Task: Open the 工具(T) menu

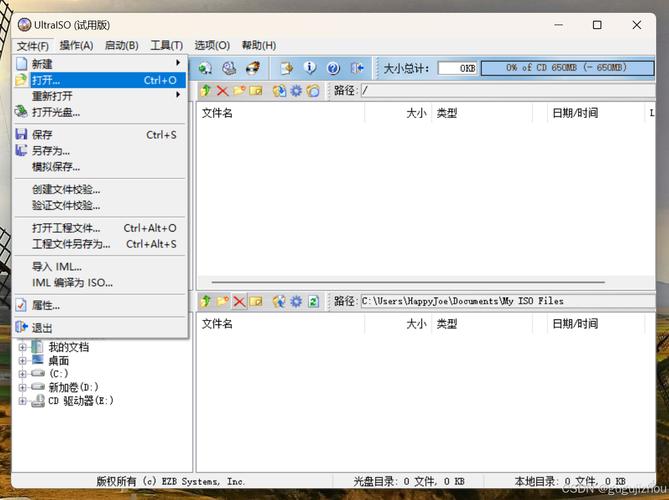Action: point(167,45)
